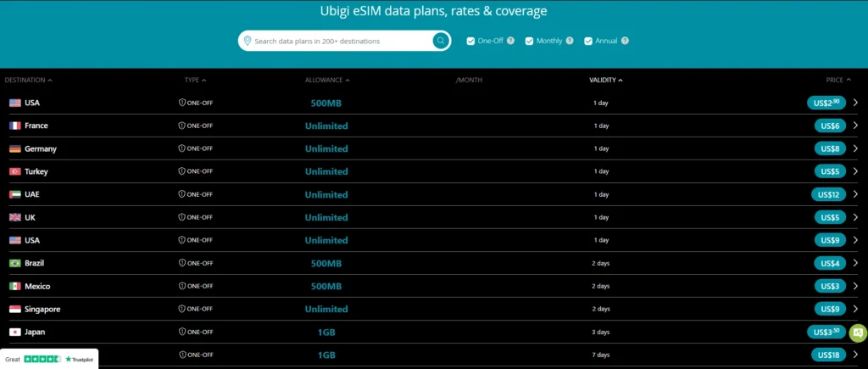868x369 pixels.
Task: Click the 2 days validity in Mexico row
Action: [601, 286]
